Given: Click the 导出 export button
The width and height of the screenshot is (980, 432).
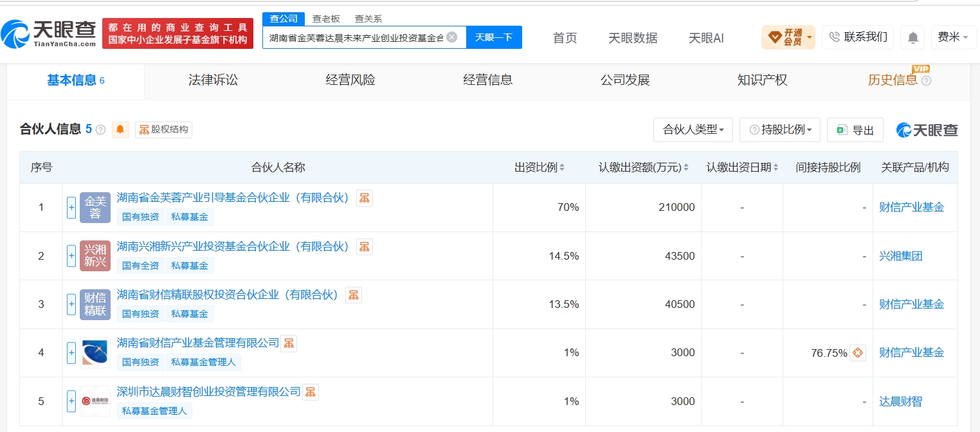Looking at the screenshot, I should pyautogui.click(x=855, y=130).
